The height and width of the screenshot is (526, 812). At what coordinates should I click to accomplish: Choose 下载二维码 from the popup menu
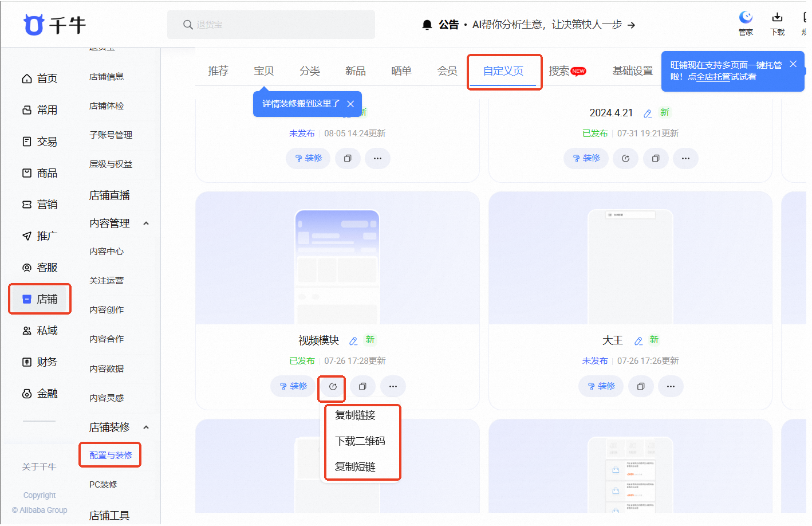[x=360, y=441]
